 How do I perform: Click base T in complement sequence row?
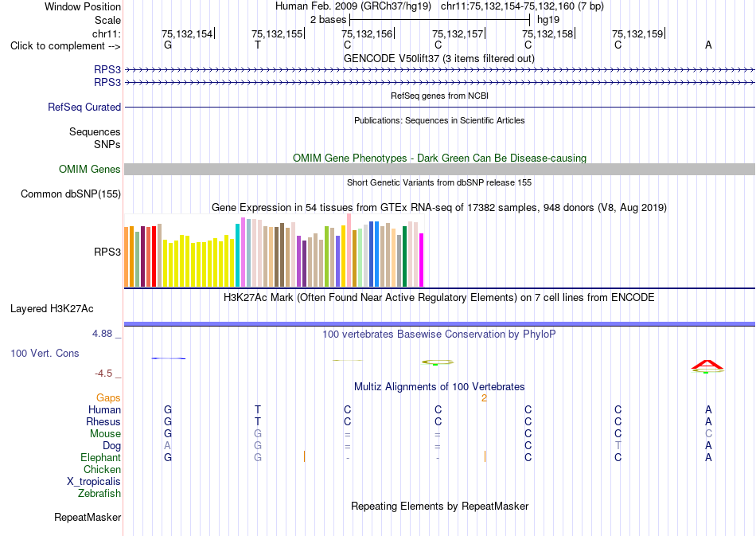[258, 45]
